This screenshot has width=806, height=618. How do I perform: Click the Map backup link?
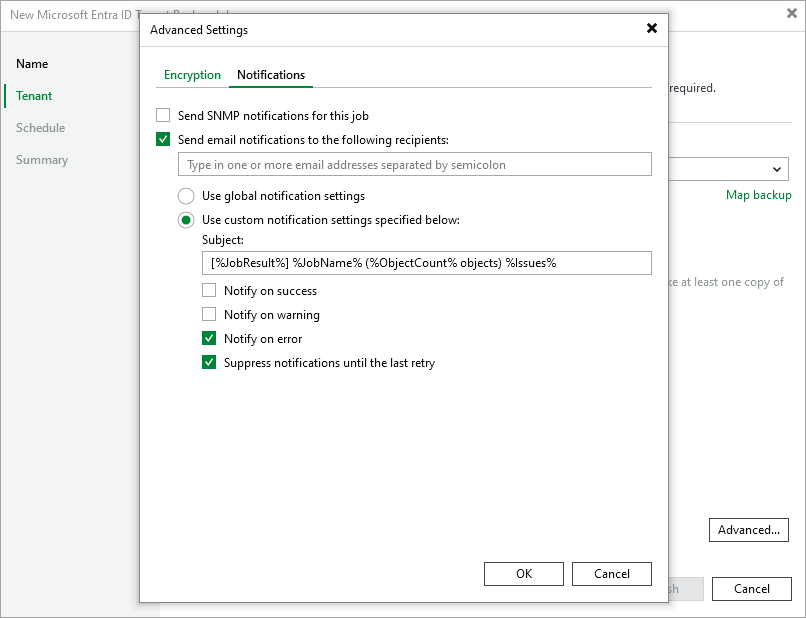point(759,195)
